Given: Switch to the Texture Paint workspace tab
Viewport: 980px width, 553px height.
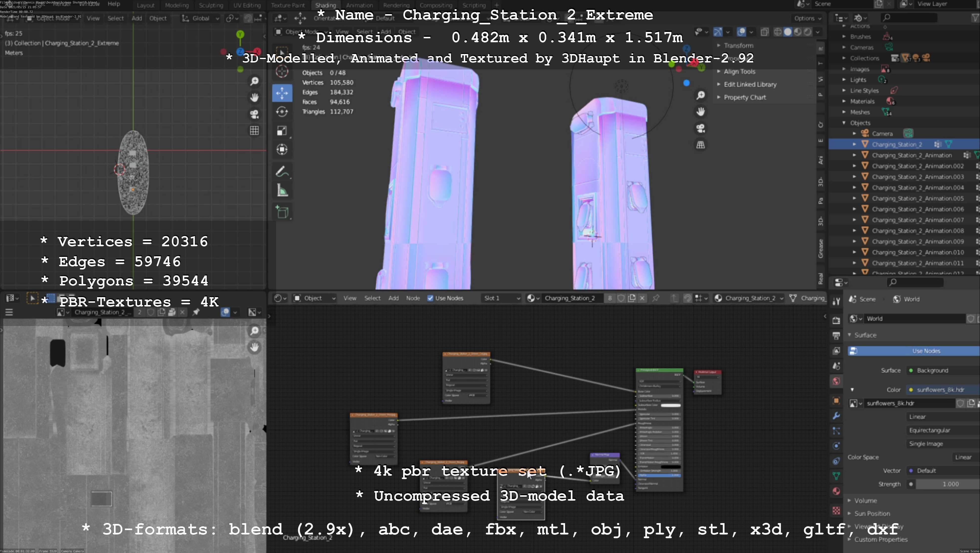Looking at the screenshot, I should point(288,5).
